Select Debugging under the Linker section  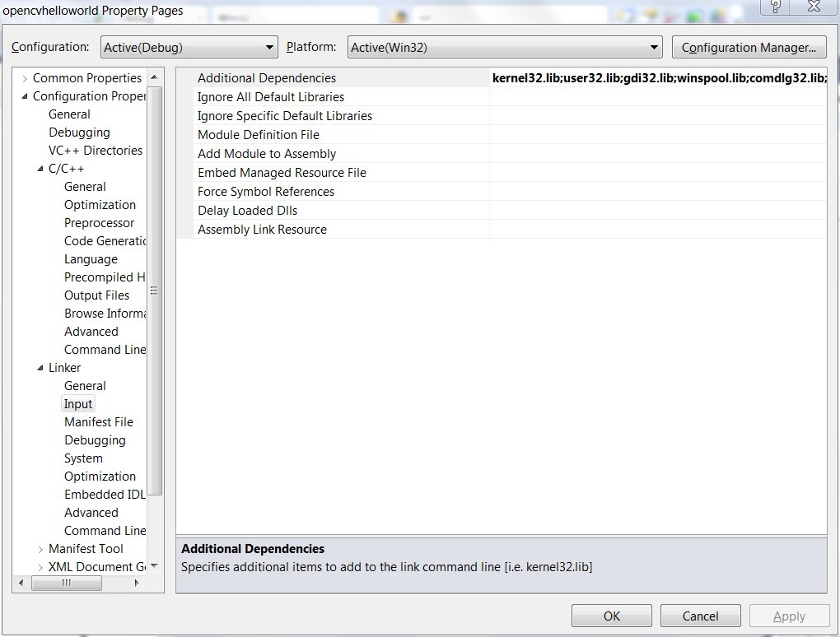(95, 439)
